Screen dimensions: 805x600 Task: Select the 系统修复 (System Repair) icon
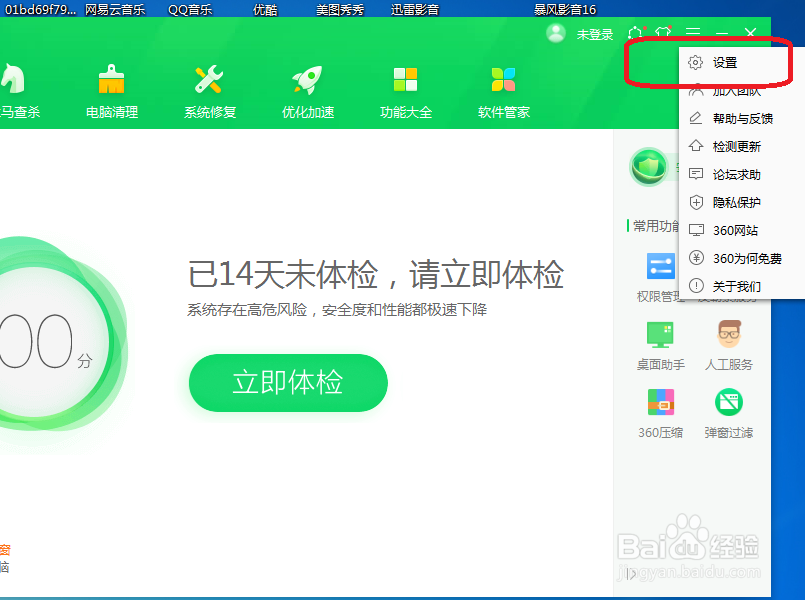208,90
